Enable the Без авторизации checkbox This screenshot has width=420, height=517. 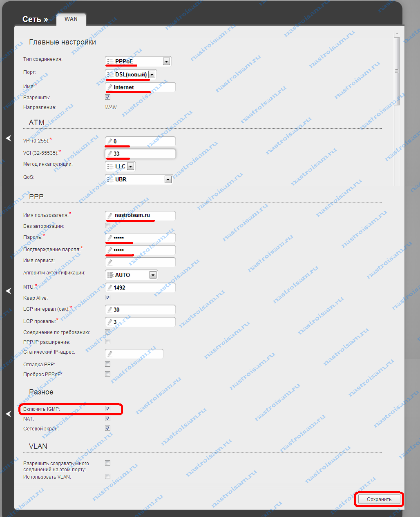tap(107, 226)
